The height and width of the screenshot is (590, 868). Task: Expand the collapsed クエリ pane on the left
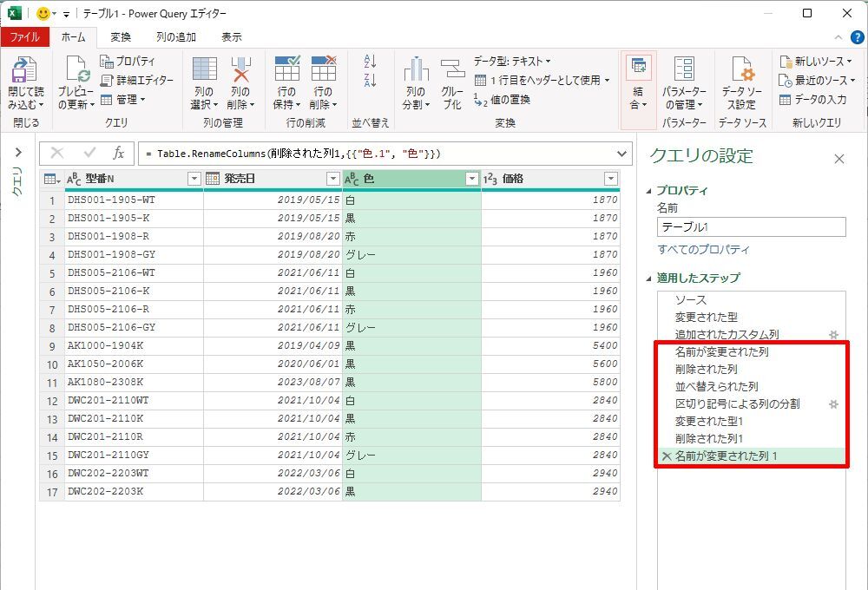[17, 153]
